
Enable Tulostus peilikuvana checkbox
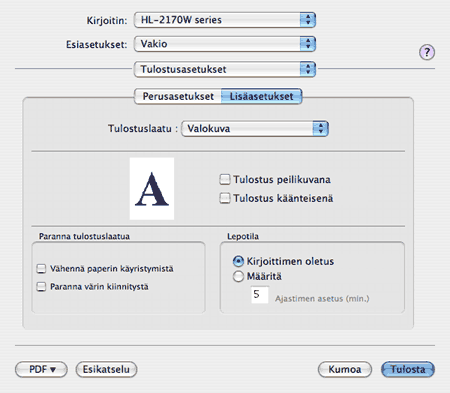[225, 179]
